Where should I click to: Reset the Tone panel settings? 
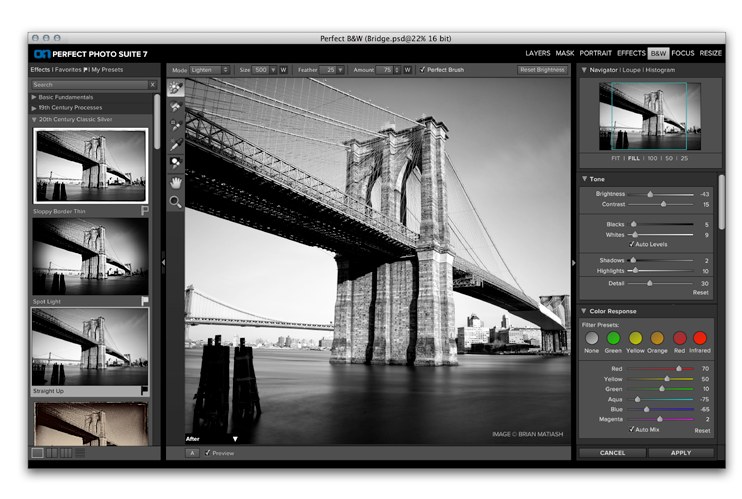click(700, 293)
